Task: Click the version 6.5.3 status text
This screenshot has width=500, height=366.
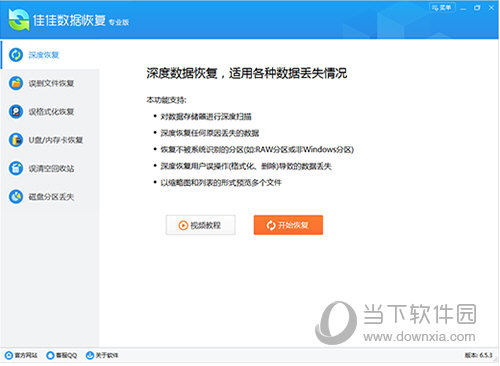Action: coord(479,355)
